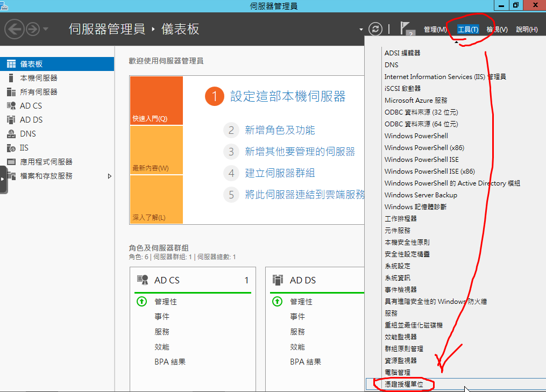Click the 所有伺服器 sidebar icon
Viewport: 546px width, 392px height.
pyautogui.click(x=11, y=92)
